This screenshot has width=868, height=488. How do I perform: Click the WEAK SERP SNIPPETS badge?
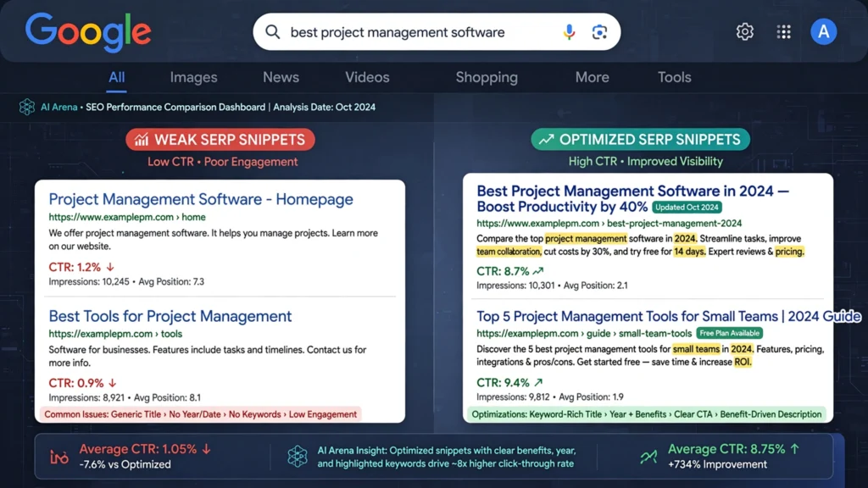[x=220, y=140]
